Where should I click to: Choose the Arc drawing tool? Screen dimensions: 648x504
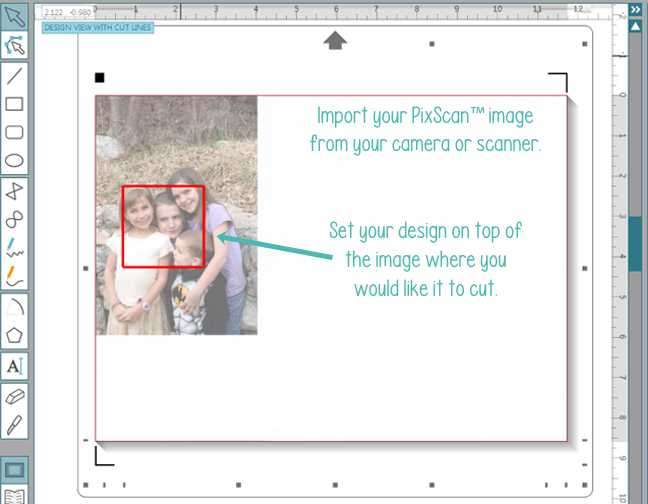pyautogui.click(x=14, y=307)
